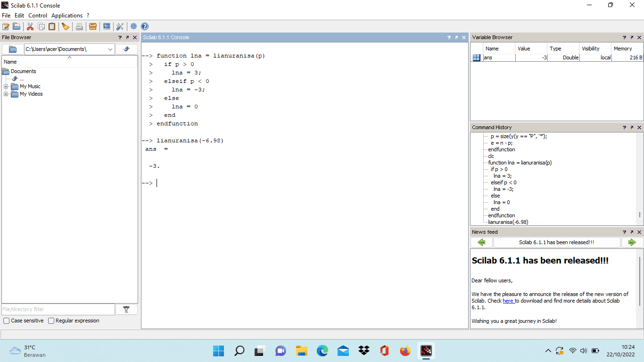This screenshot has width=644, height=362.
Task: Click the Open a file toolbar icon
Action: 17,26
